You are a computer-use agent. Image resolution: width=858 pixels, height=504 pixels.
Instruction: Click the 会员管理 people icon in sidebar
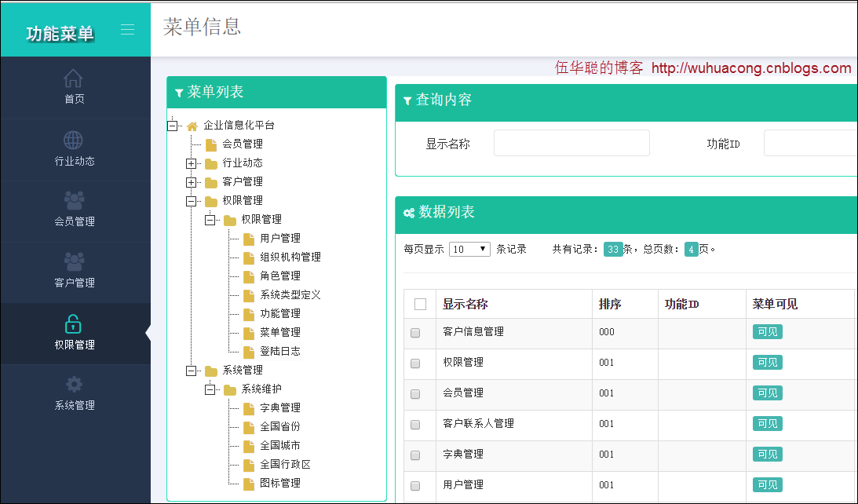point(74,201)
